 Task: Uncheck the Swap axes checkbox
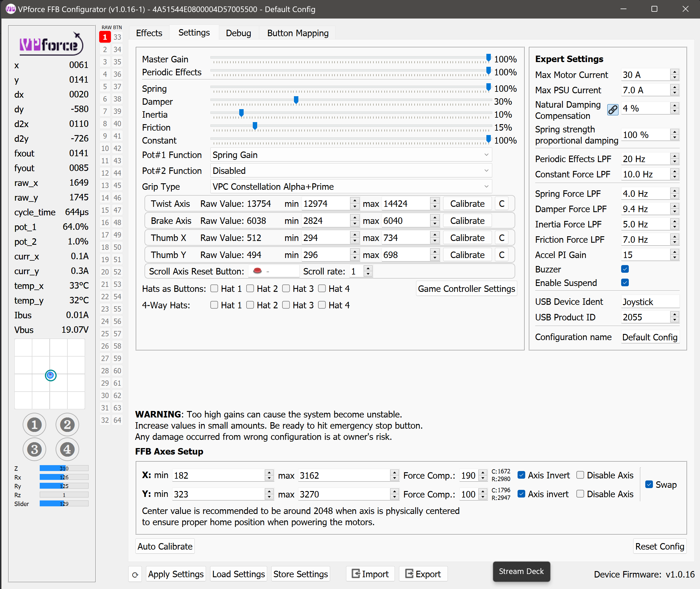pos(649,484)
